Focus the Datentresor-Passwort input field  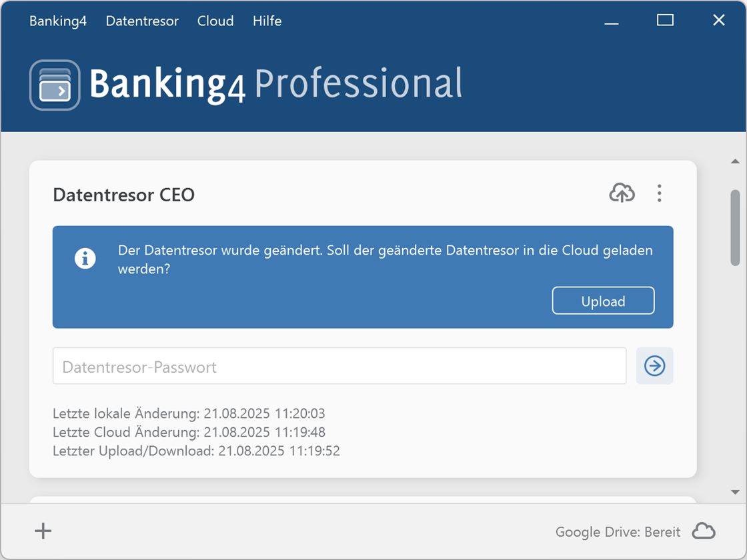point(339,366)
